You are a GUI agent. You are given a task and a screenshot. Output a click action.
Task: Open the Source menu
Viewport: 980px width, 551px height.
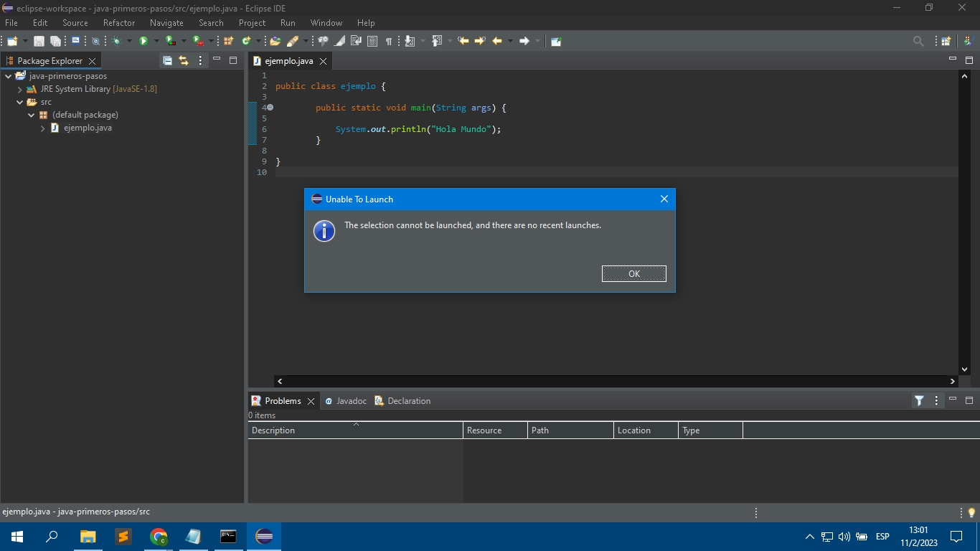[x=75, y=23]
